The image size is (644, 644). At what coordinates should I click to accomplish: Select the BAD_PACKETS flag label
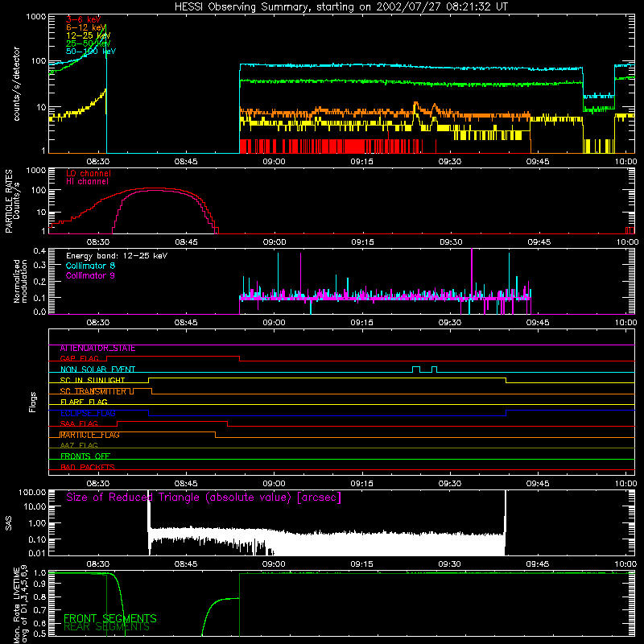click(88, 468)
